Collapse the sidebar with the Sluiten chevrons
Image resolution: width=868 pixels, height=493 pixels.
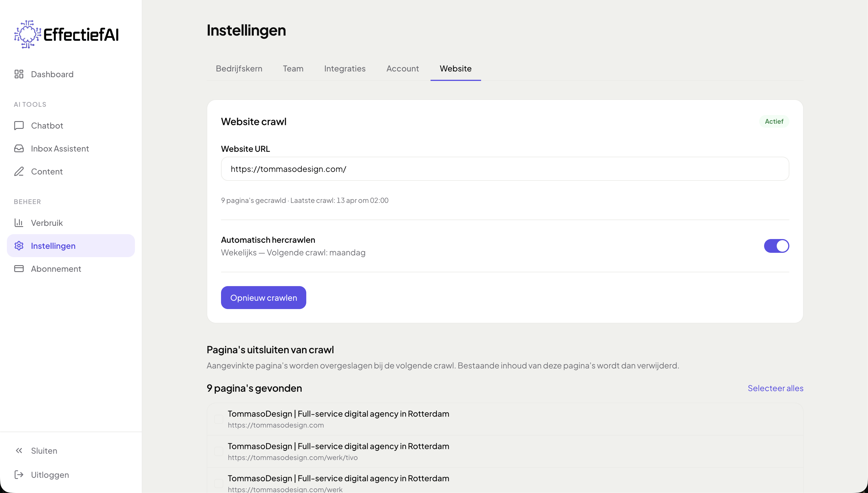(19, 451)
